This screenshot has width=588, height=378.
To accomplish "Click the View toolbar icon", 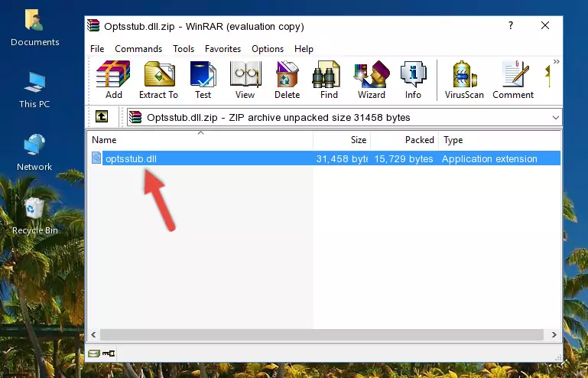I will (x=245, y=80).
